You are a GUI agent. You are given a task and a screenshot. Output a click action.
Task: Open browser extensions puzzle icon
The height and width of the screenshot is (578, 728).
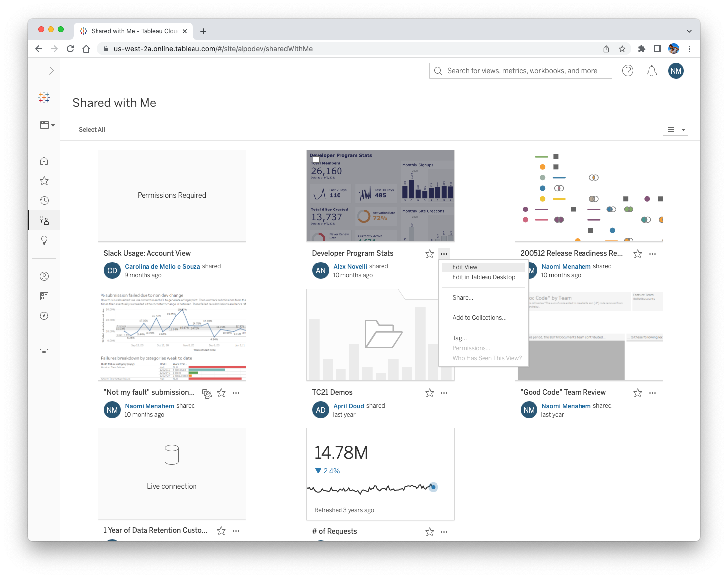pyautogui.click(x=642, y=49)
